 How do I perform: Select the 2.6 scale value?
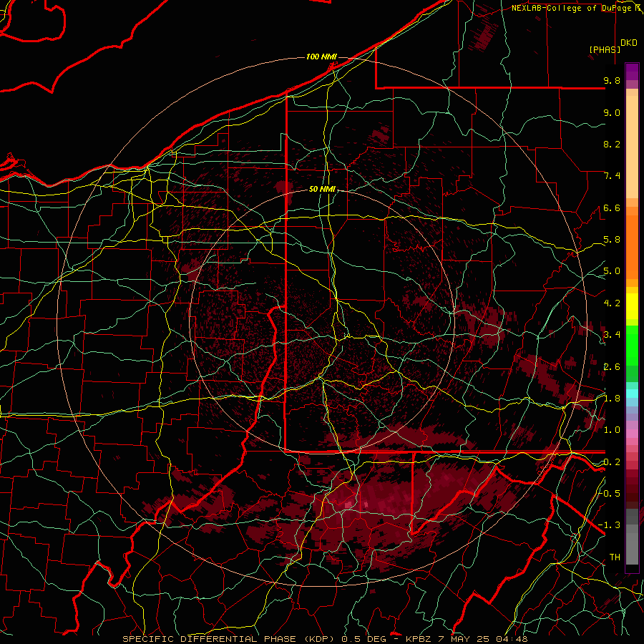[x=612, y=366]
